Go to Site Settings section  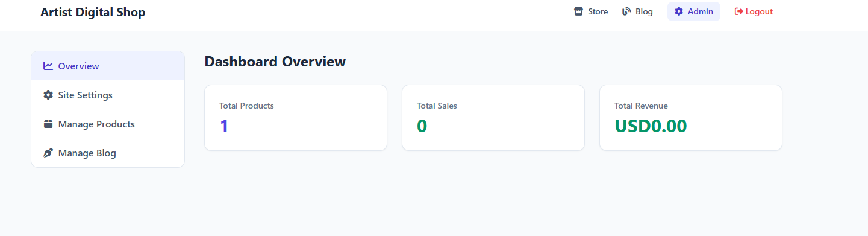coord(108,95)
